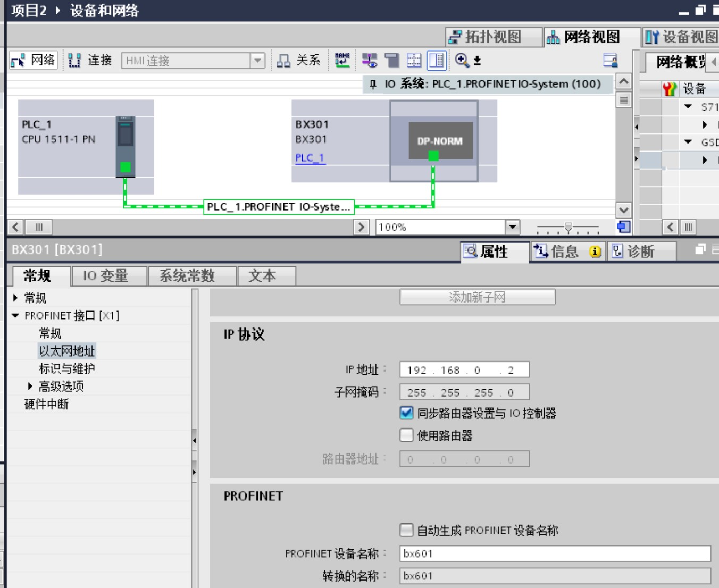The image size is (719, 588).
Task: Click the 转换的名称 field bx601
Action: click(555, 576)
